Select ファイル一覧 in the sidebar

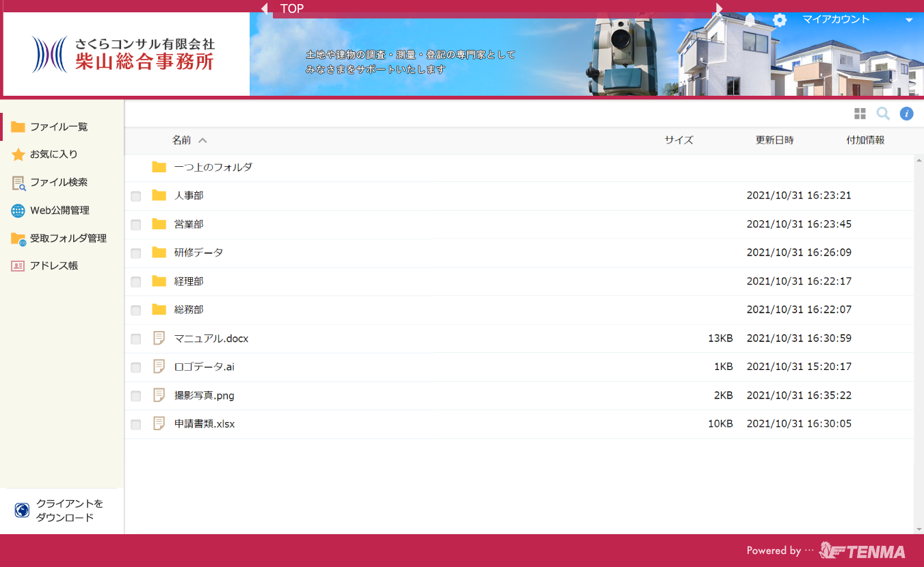click(x=58, y=127)
